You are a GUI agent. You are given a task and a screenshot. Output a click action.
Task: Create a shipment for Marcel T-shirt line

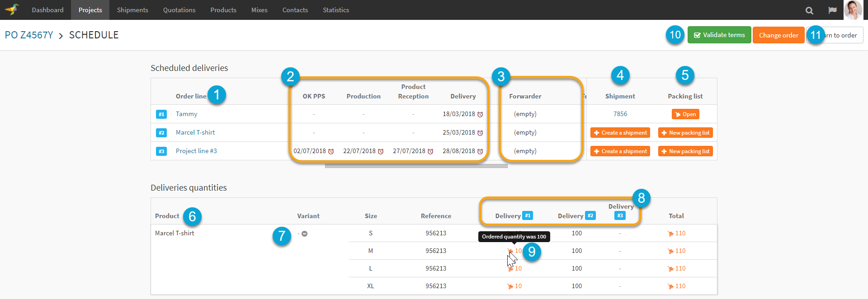pyautogui.click(x=620, y=133)
